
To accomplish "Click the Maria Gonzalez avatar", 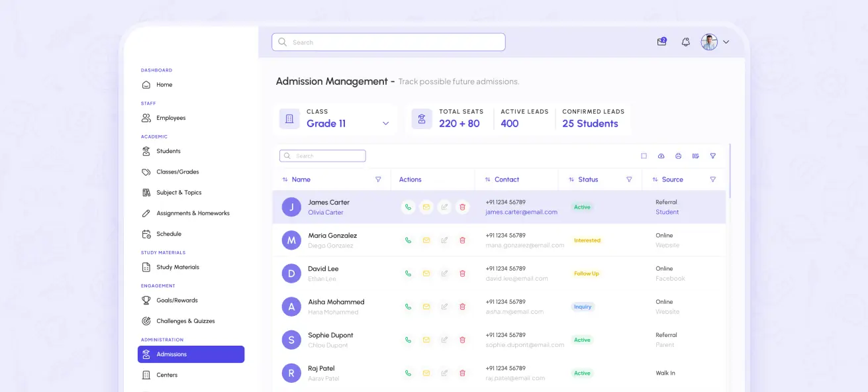I will [x=291, y=240].
